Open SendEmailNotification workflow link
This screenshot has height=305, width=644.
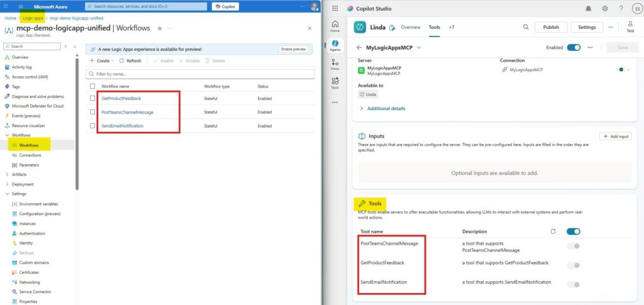point(123,126)
